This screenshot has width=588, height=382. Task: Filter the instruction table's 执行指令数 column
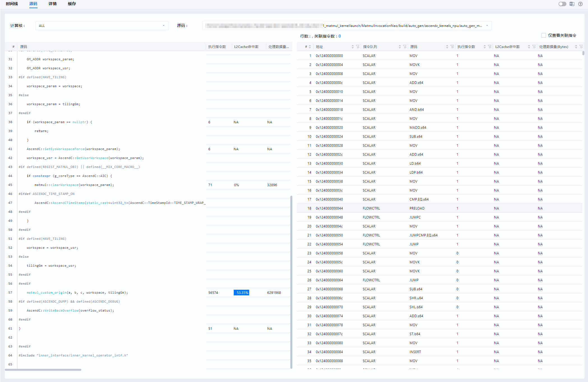(x=490, y=47)
